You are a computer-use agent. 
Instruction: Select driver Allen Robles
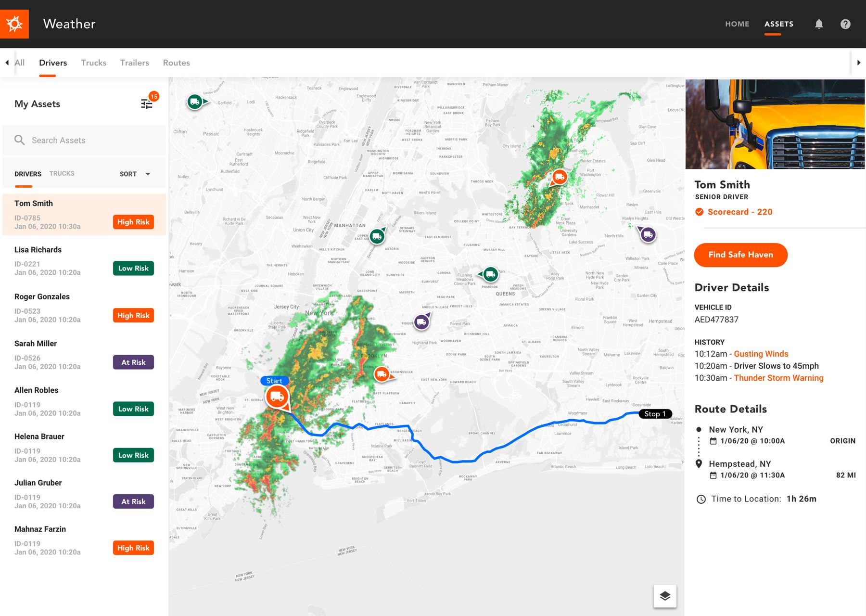point(84,401)
